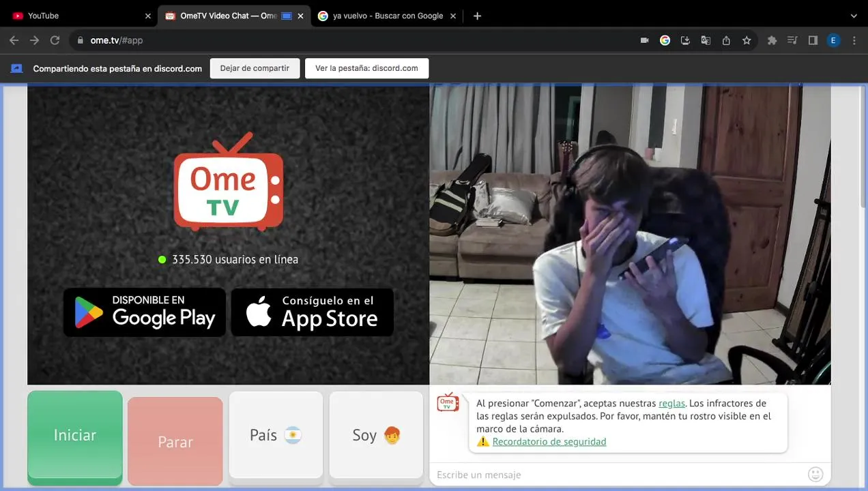Open camera permission indicator in address bar
Viewport: 868px width, 491px height.
click(x=644, y=40)
